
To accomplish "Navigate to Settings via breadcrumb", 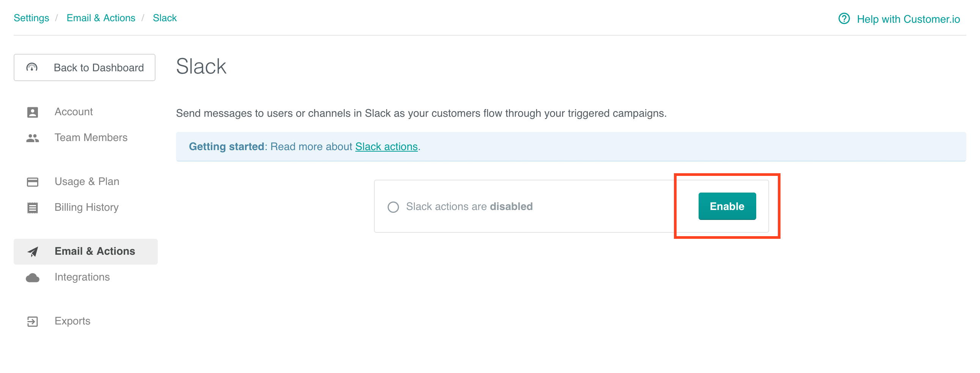I will pyautogui.click(x=31, y=17).
